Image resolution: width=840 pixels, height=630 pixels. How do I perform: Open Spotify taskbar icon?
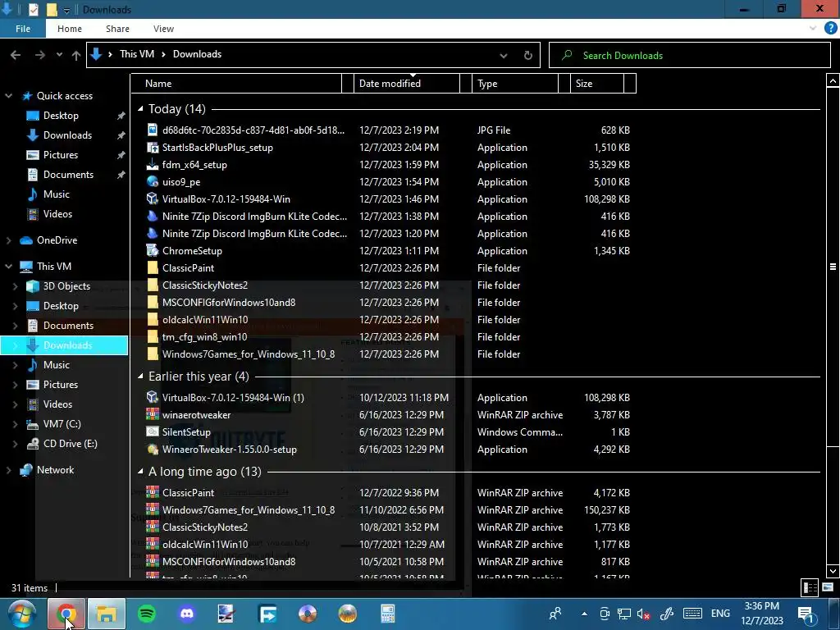click(147, 614)
